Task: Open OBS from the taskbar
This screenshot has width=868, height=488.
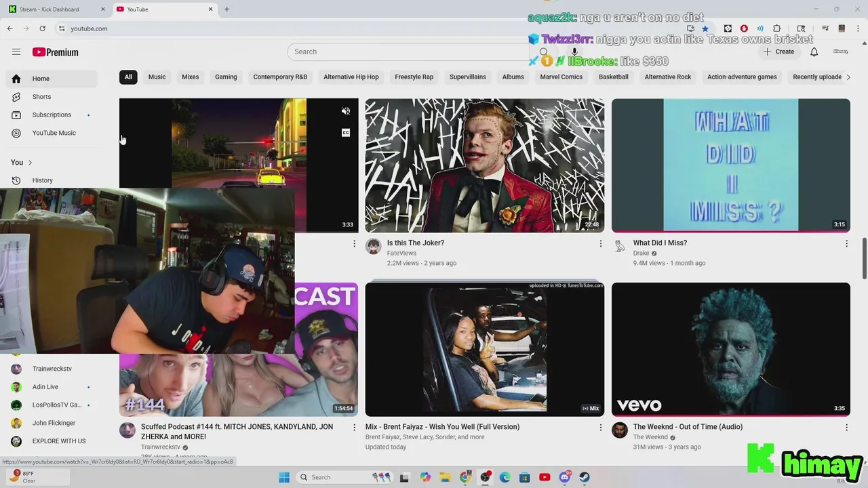Action: pyautogui.click(x=485, y=477)
